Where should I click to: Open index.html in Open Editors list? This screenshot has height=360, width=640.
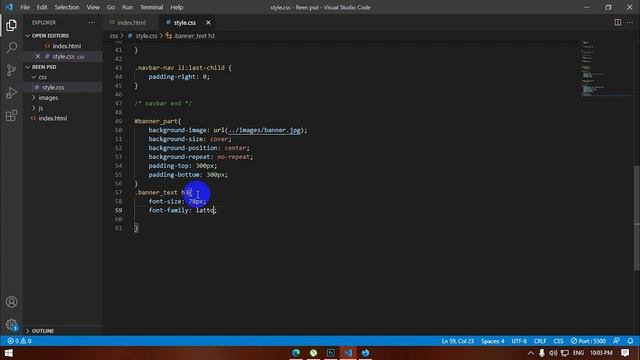[x=67, y=46]
